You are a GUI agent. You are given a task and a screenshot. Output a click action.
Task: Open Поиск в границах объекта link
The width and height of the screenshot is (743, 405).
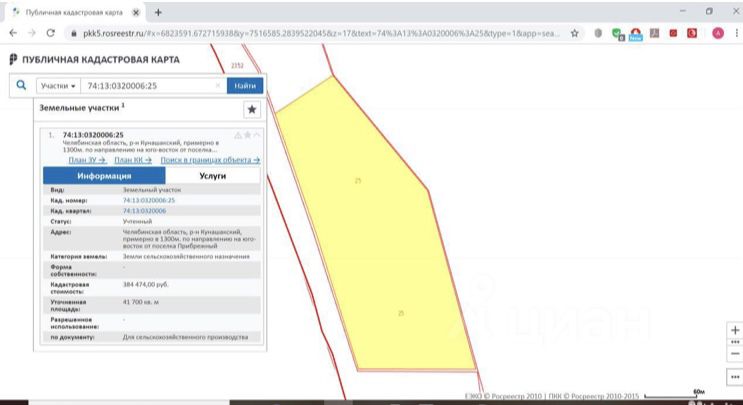tap(210, 160)
